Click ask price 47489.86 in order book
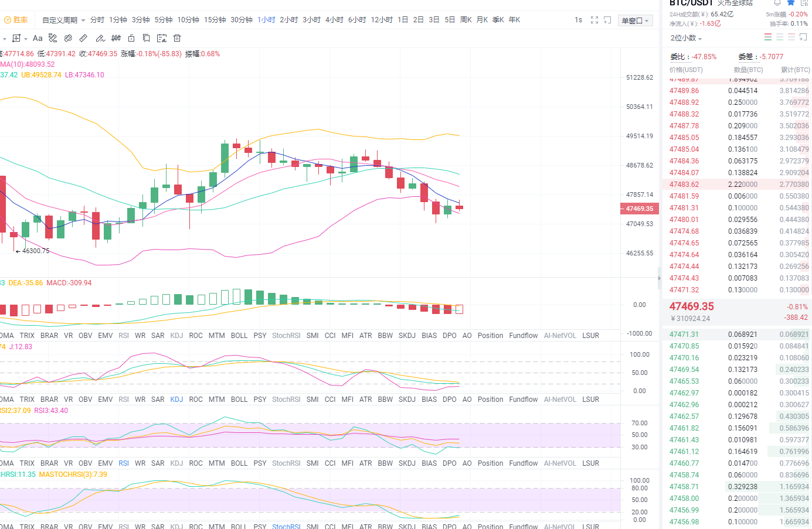The width and height of the screenshot is (812, 529). (684, 91)
